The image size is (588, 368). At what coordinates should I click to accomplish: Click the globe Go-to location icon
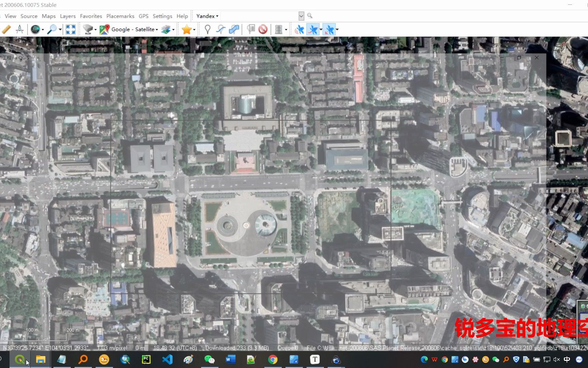(x=35, y=30)
